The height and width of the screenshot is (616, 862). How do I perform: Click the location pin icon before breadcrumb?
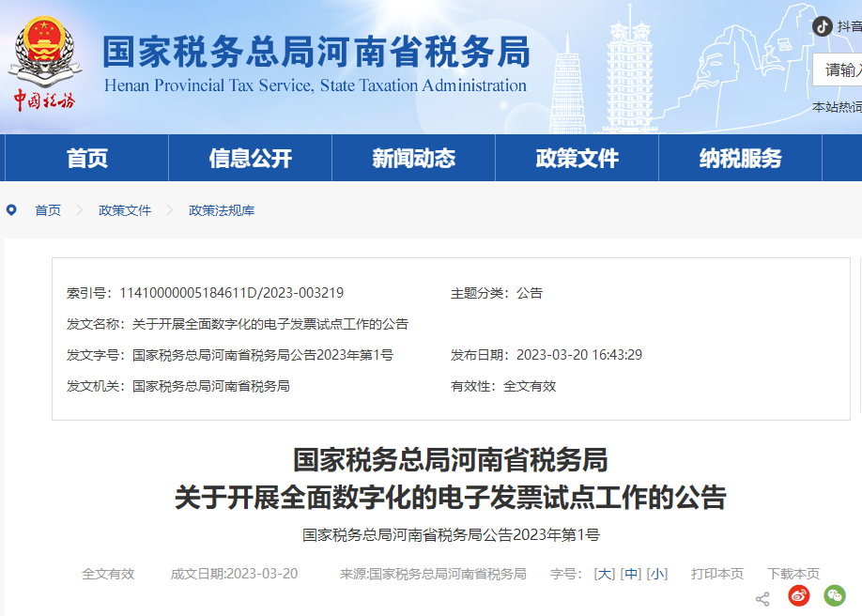coord(9,210)
